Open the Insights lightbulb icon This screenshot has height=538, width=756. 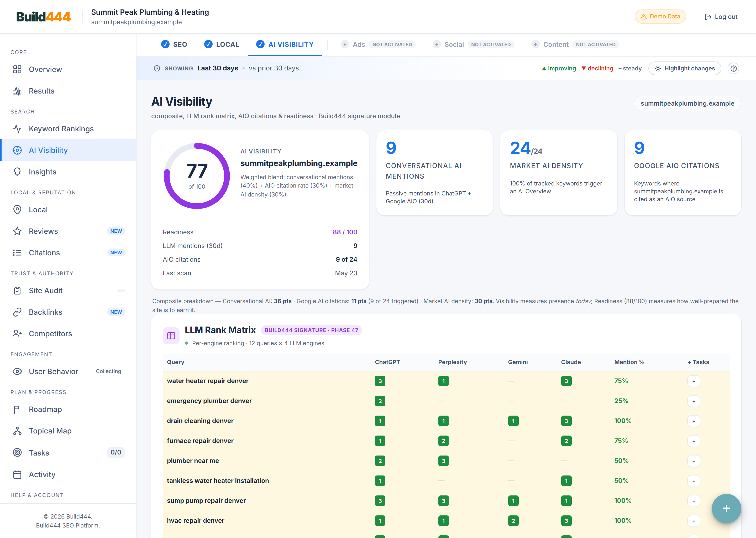coord(17,172)
